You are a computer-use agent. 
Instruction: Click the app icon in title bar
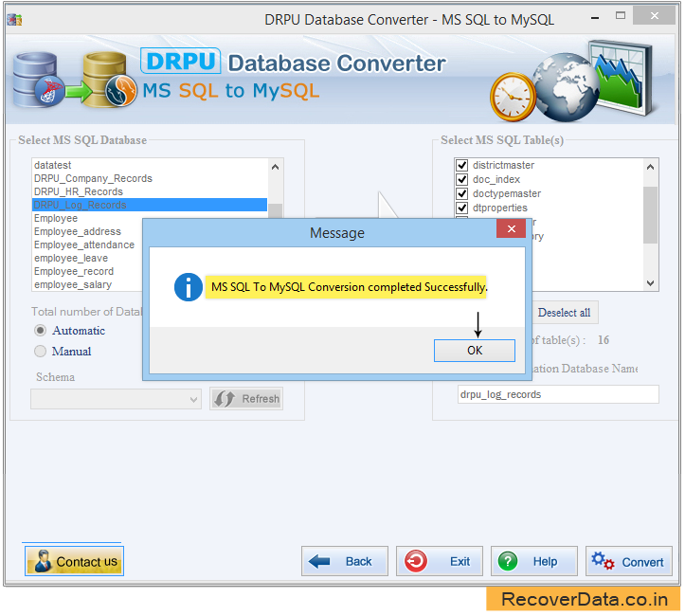[14, 19]
